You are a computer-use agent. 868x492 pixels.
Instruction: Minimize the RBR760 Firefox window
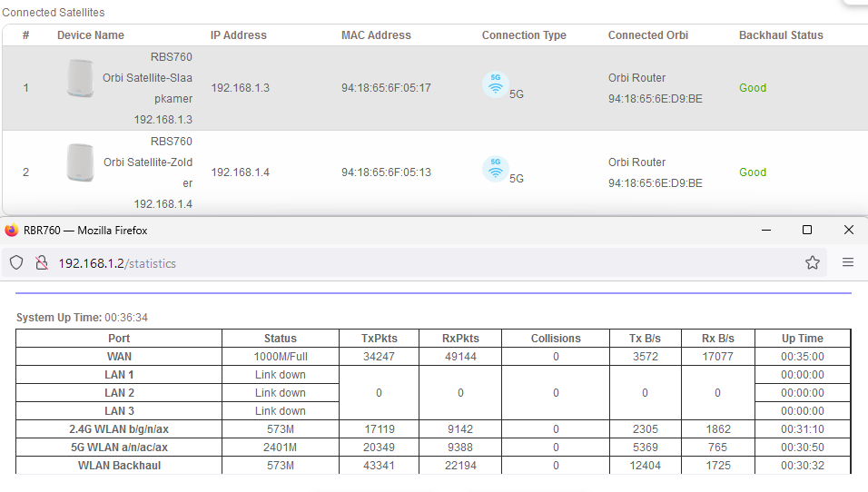coord(766,230)
